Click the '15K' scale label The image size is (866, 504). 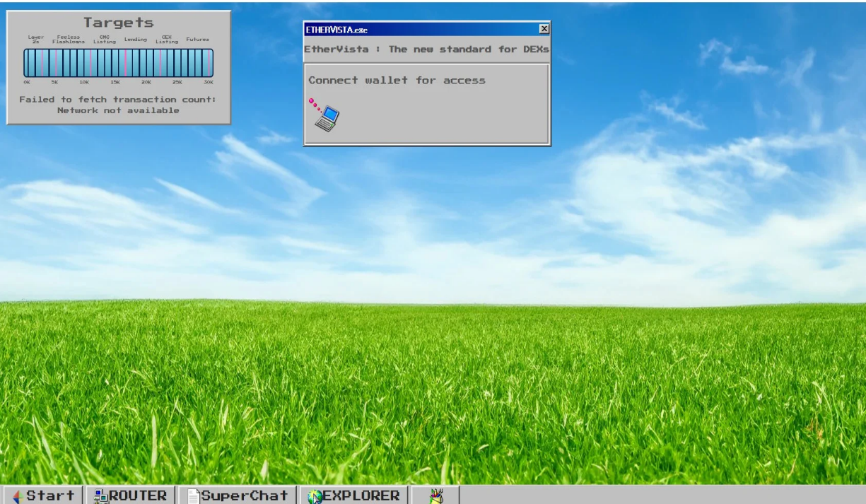[115, 82]
